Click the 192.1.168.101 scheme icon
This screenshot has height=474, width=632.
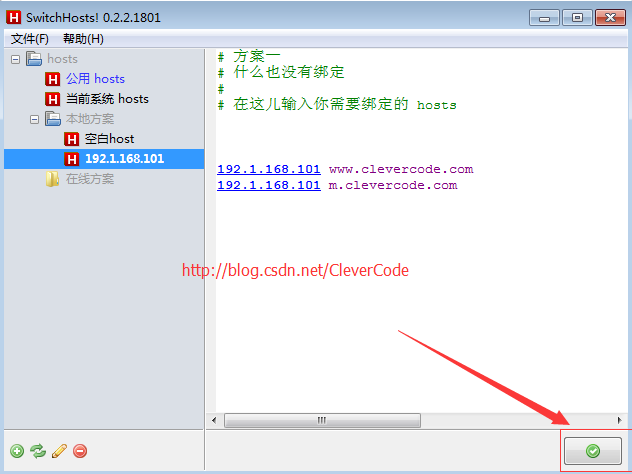[71, 159]
